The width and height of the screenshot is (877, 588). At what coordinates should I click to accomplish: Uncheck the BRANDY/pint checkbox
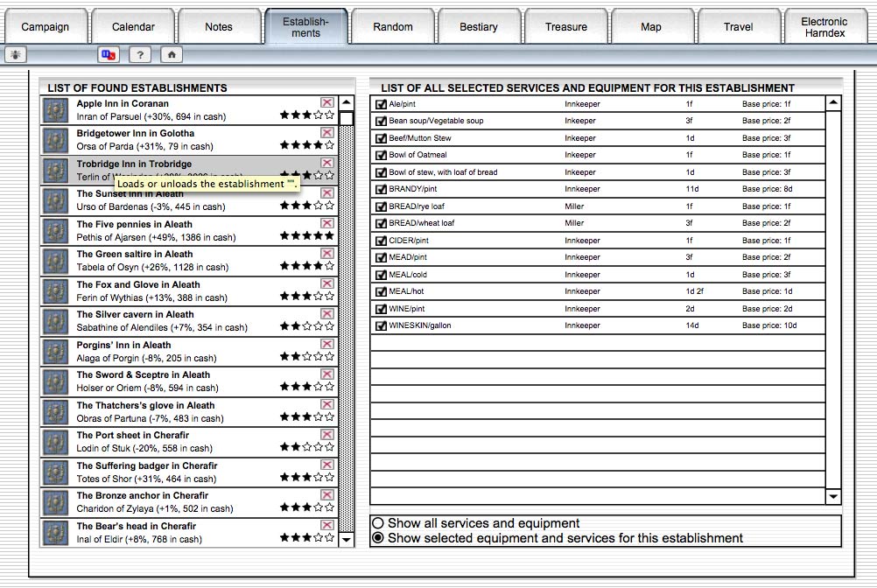(381, 189)
